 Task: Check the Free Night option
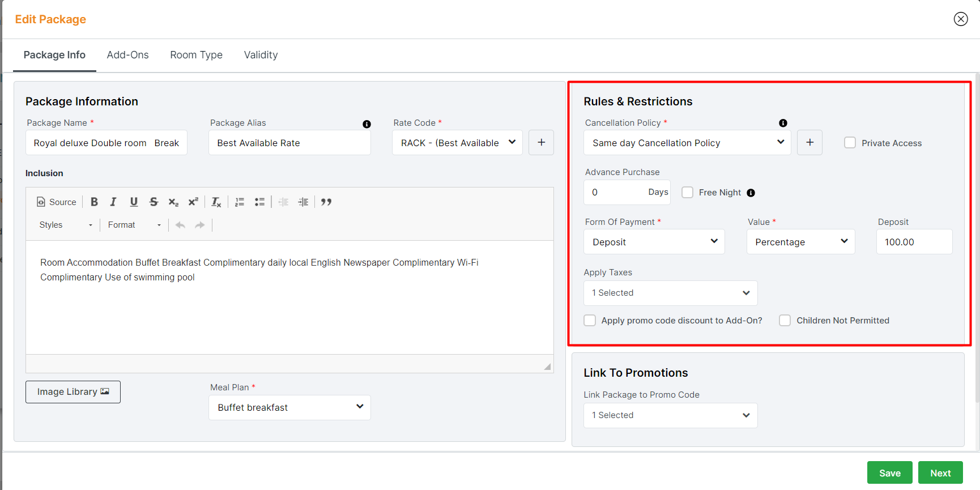click(x=687, y=193)
